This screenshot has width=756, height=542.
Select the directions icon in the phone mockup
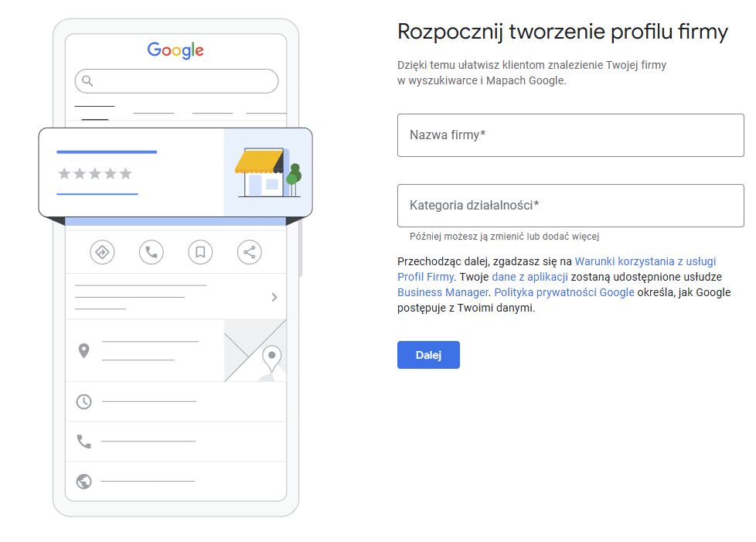(x=102, y=252)
